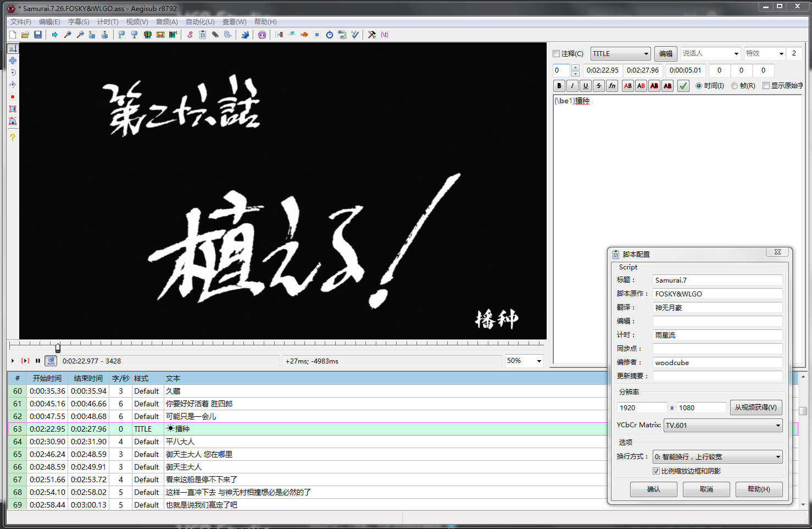Select the rotate on Z axis tool
Screen dimensions: 812x529
(13, 73)
